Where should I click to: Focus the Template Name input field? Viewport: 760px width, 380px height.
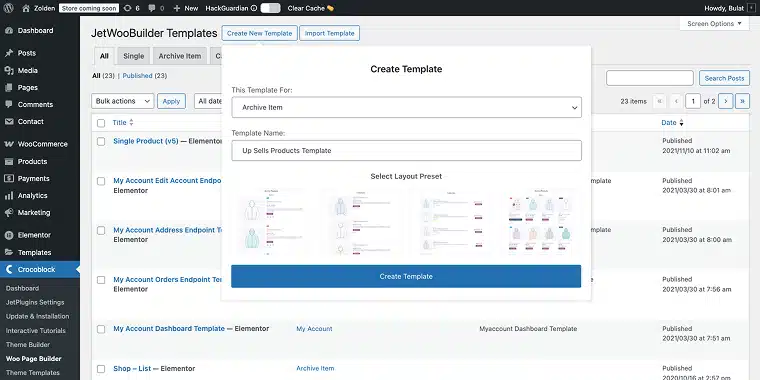tap(406, 151)
